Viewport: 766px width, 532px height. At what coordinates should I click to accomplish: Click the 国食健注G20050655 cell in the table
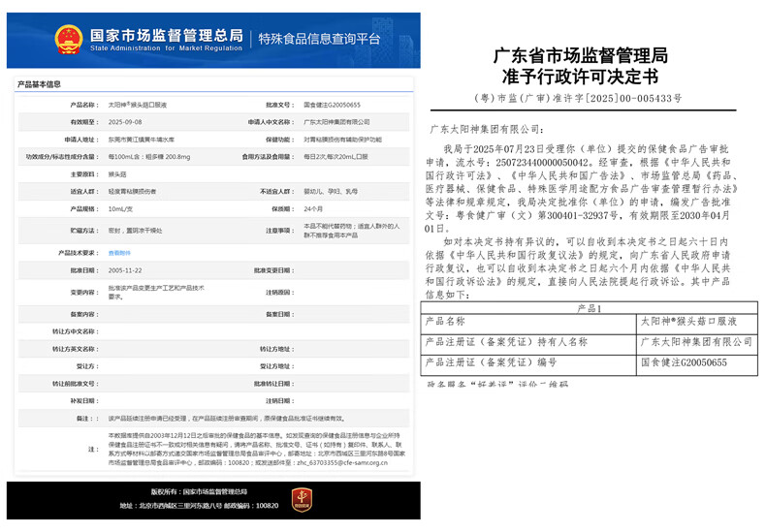684,362
